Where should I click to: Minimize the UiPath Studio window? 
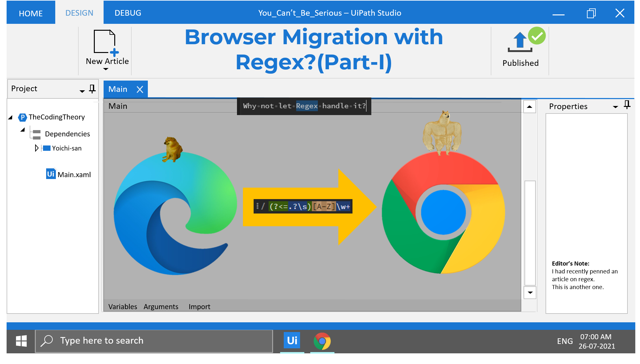558,14
